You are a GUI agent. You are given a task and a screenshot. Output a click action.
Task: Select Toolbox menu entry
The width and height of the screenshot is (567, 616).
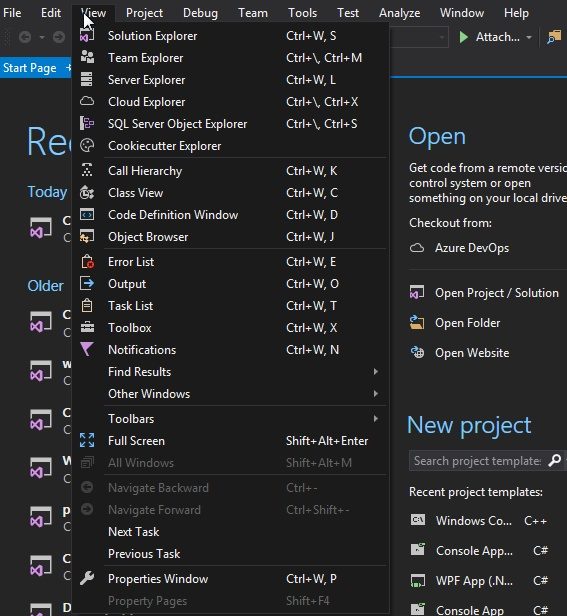231,328
